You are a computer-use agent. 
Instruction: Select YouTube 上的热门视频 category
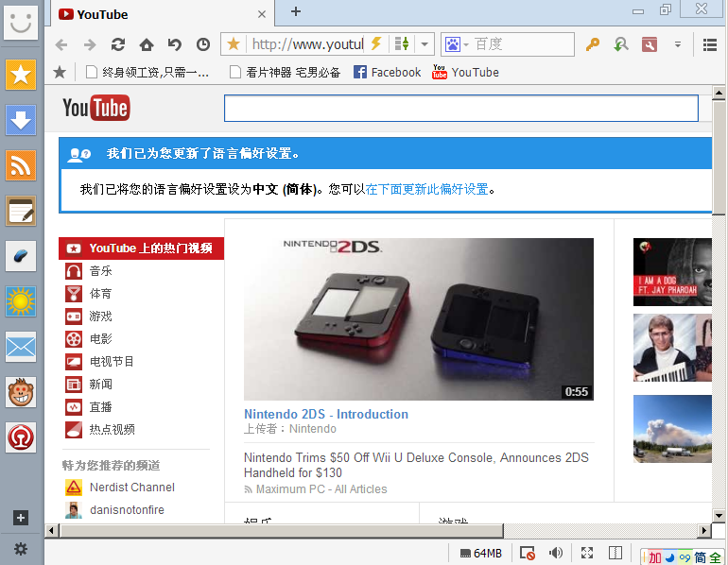click(x=141, y=248)
